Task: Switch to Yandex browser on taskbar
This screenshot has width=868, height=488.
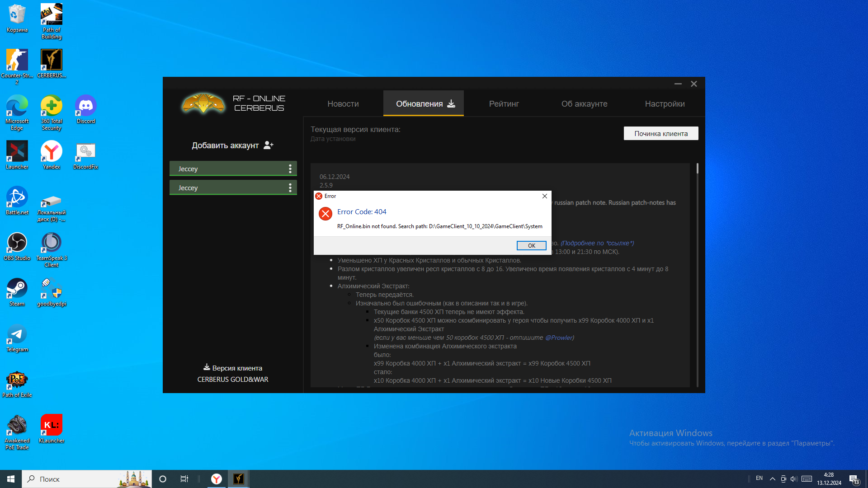Action: click(217, 479)
